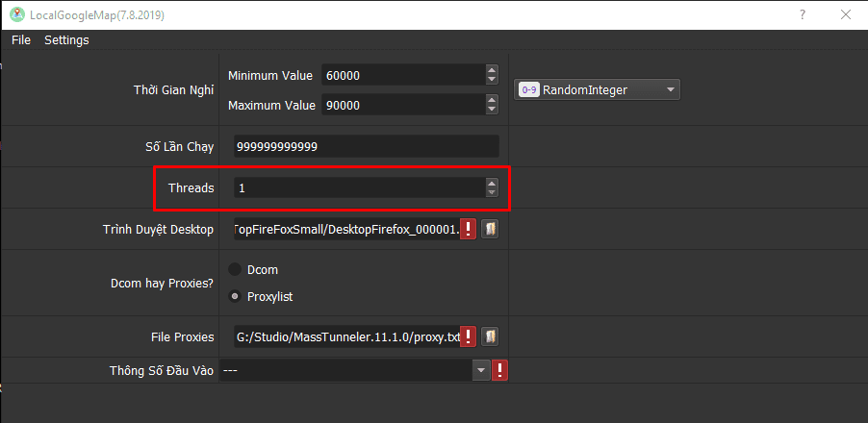Click the LocalGoogleMap app icon in title bar
868x423 pixels.
pos(17,14)
